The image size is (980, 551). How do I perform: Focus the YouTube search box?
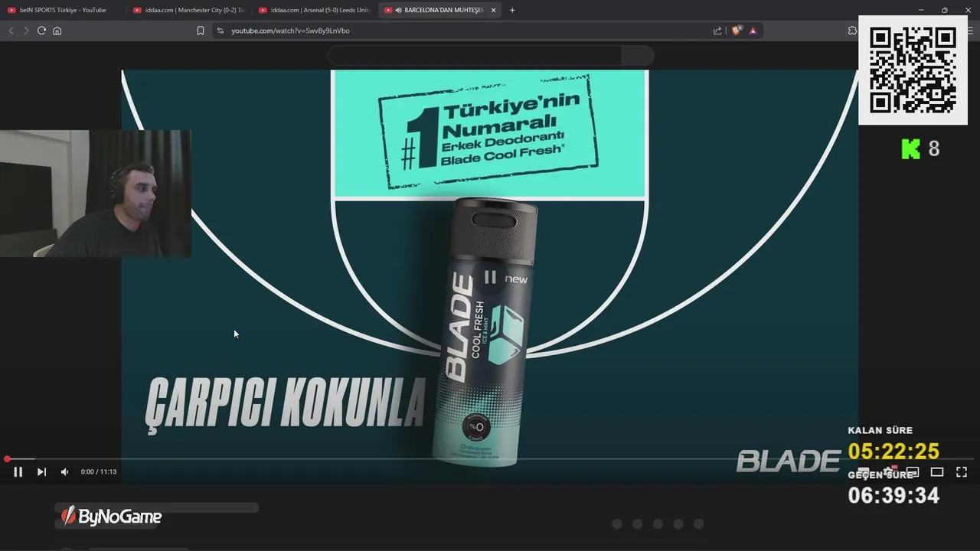pyautogui.click(x=475, y=55)
